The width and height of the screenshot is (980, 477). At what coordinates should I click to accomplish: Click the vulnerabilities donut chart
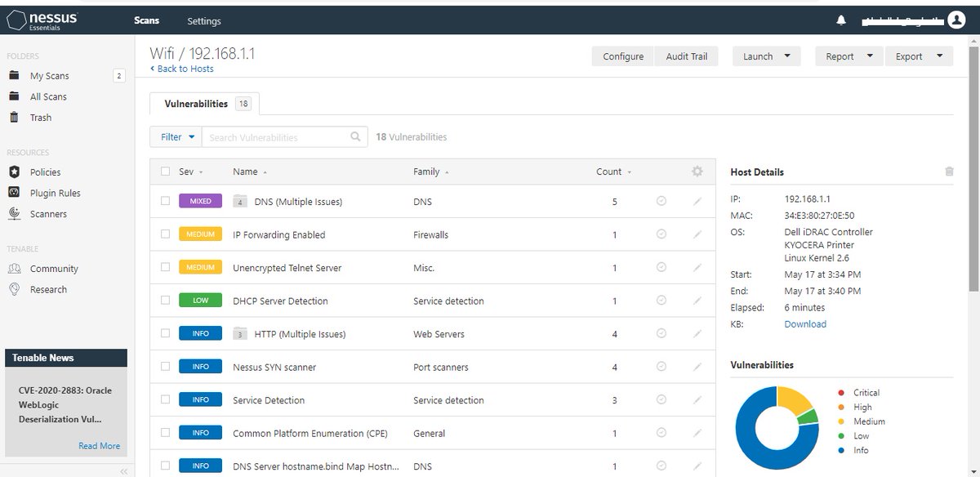(x=777, y=427)
